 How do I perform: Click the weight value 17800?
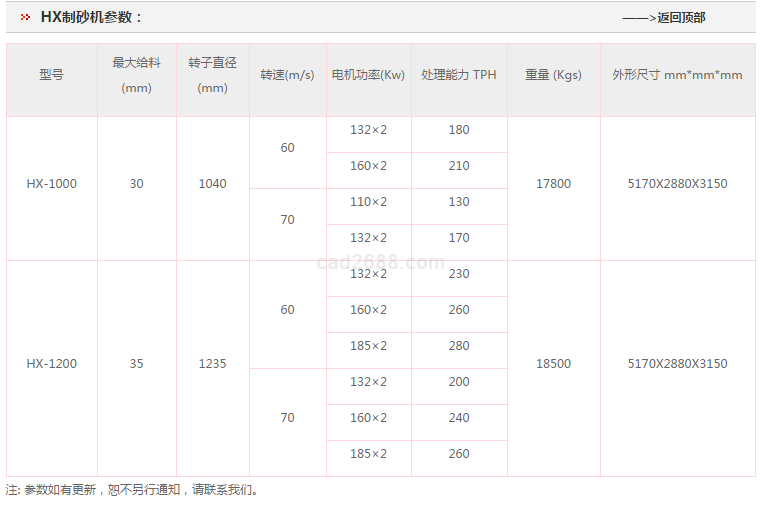pos(553,184)
